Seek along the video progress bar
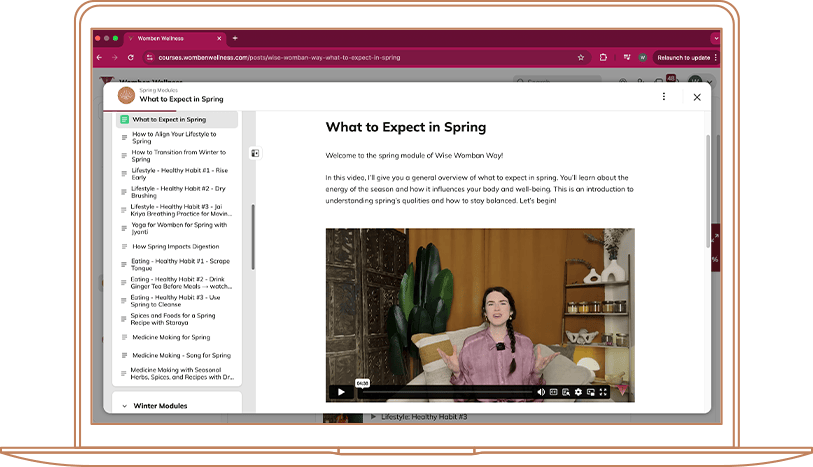 [x=447, y=392]
